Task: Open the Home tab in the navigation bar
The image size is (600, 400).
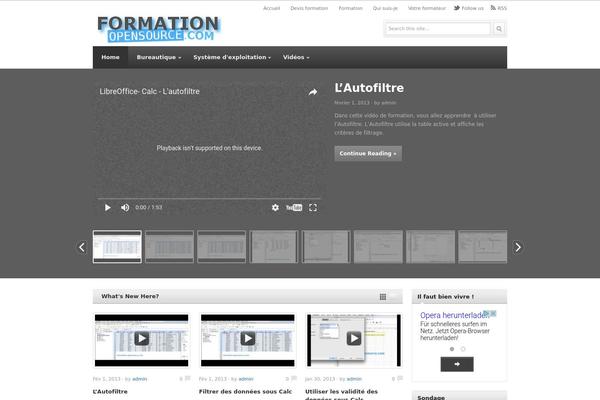Action: (x=110, y=57)
